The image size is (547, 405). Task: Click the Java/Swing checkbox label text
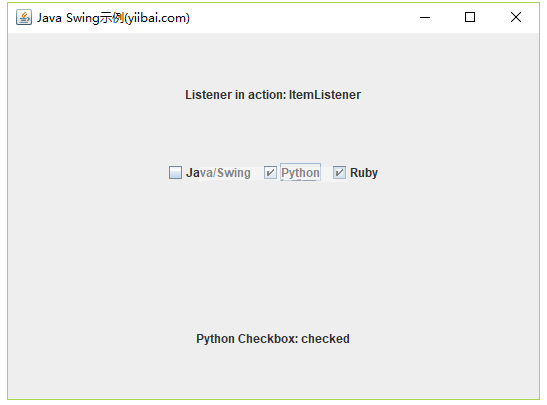click(x=218, y=173)
